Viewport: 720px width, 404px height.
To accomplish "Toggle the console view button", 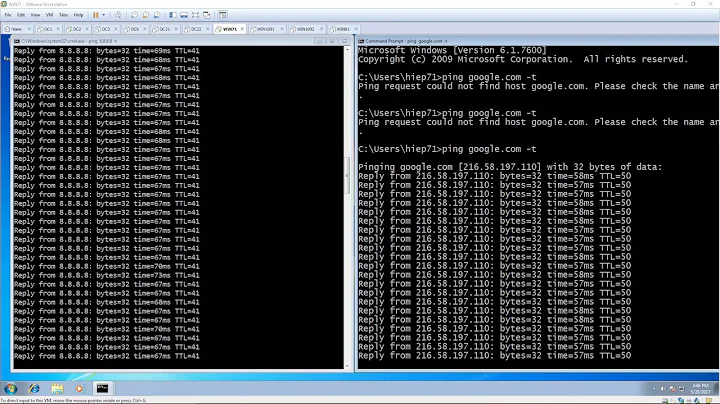I will pos(223,15).
